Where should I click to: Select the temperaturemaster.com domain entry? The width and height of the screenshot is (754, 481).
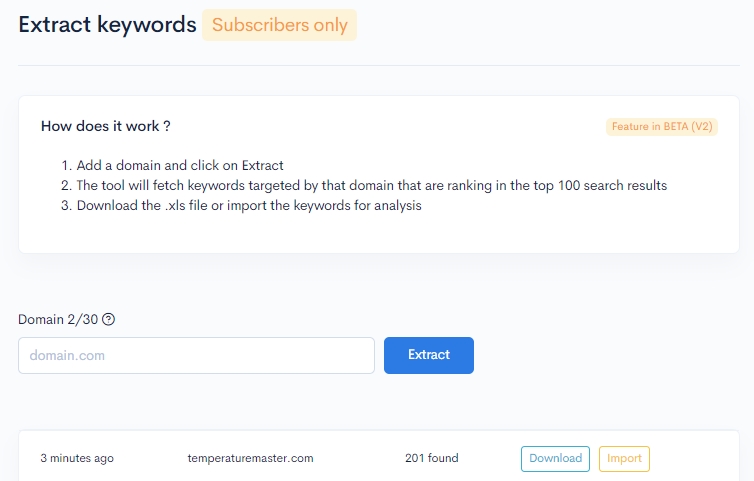coord(250,458)
